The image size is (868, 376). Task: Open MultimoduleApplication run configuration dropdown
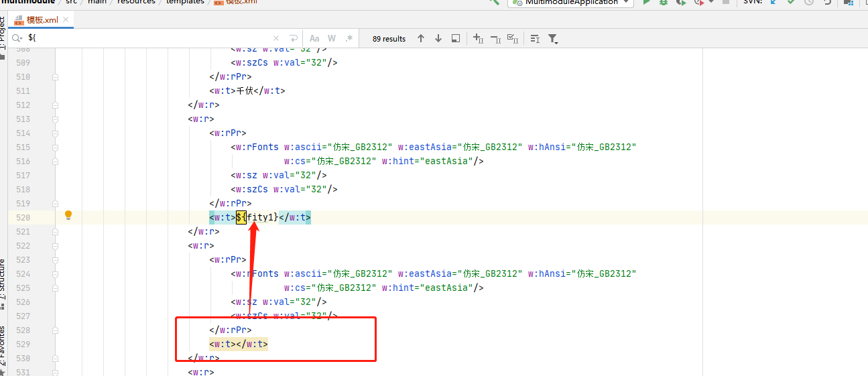coord(570,3)
